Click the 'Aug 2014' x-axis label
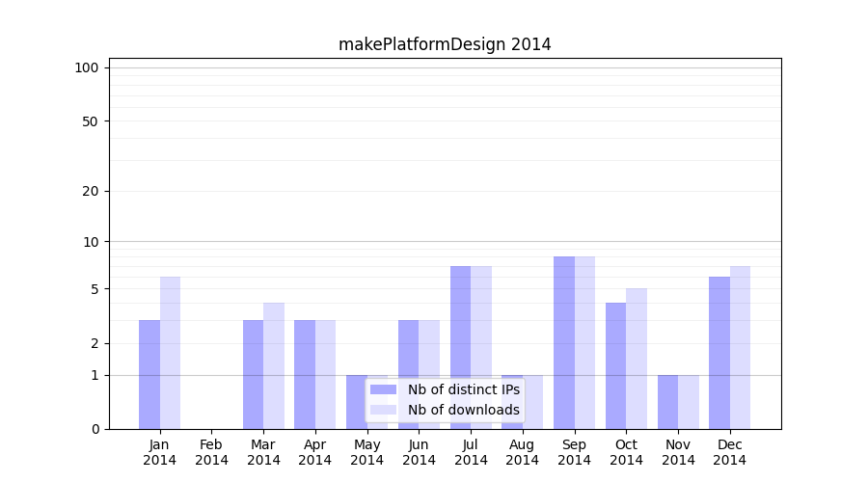 522,452
